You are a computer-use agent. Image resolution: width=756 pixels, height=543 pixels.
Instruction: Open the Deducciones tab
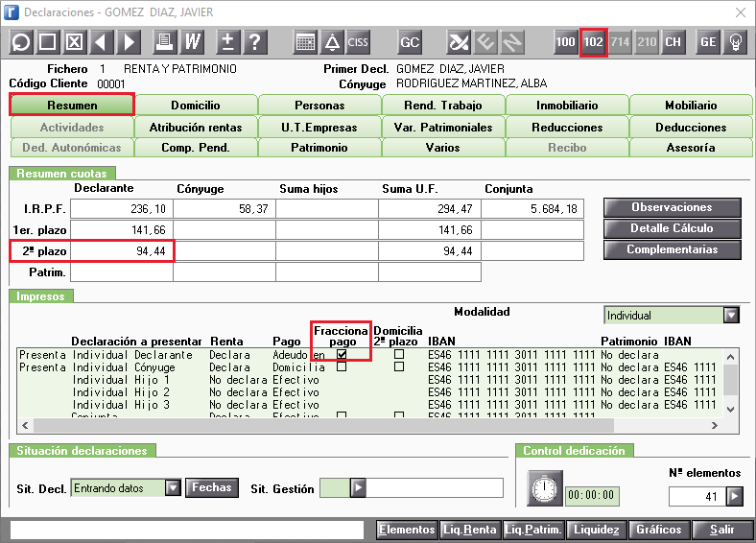pos(691,128)
